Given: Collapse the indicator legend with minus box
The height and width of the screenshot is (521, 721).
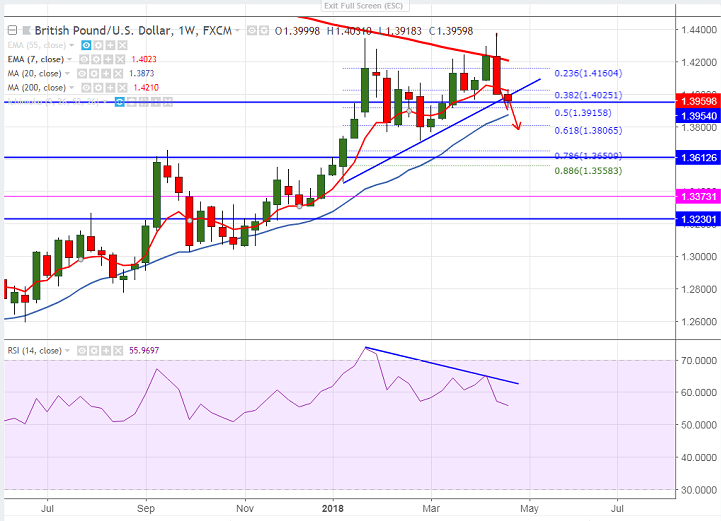Looking at the screenshot, I should pos(12,31).
